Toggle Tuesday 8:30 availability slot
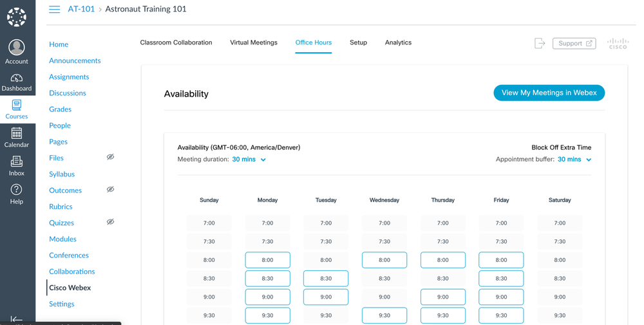 click(326, 278)
